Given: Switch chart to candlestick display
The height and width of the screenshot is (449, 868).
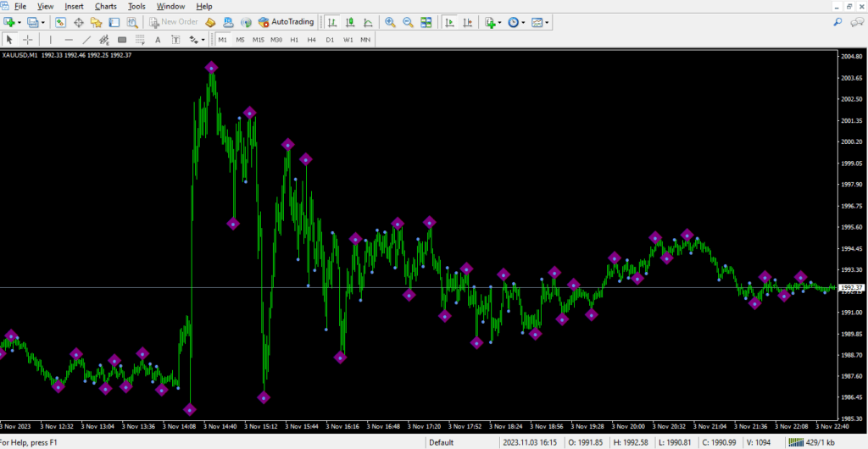Looking at the screenshot, I should pyautogui.click(x=348, y=22).
